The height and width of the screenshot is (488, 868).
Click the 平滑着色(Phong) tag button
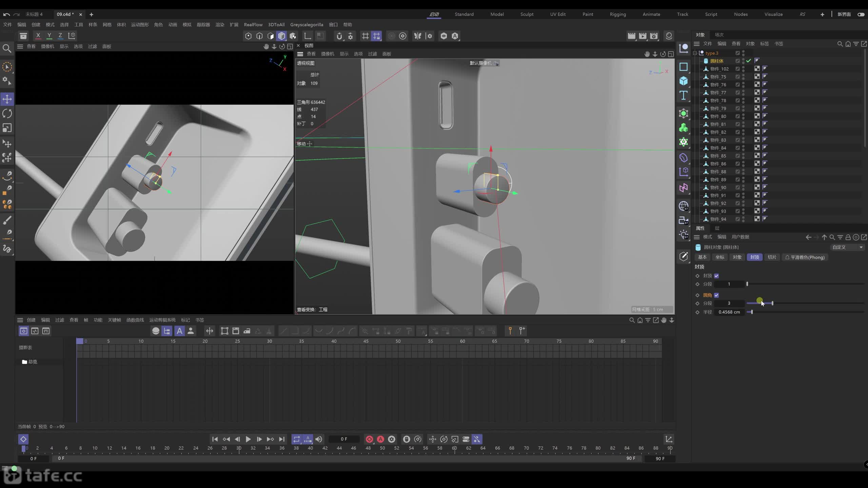pos(805,257)
